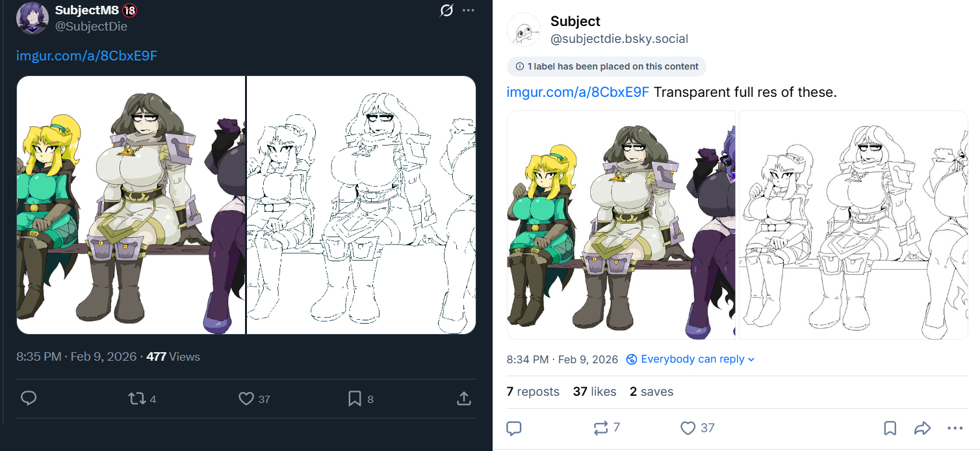The image size is (980, 451).
Task: Like the Bluesky post heart icon
Action: click(x=688, y=428)
